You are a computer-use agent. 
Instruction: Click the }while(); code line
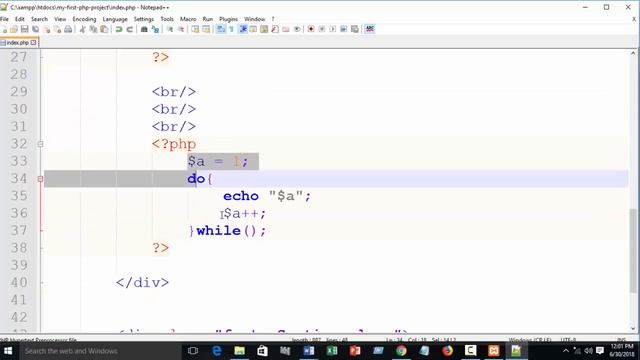click(x=227, y=231)
